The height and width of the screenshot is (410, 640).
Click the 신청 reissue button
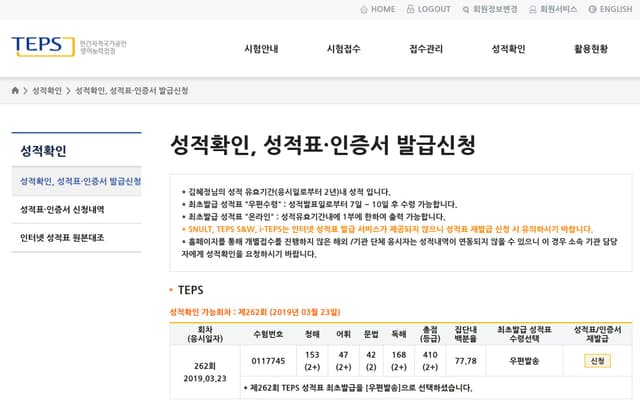[x=598, y=361]
